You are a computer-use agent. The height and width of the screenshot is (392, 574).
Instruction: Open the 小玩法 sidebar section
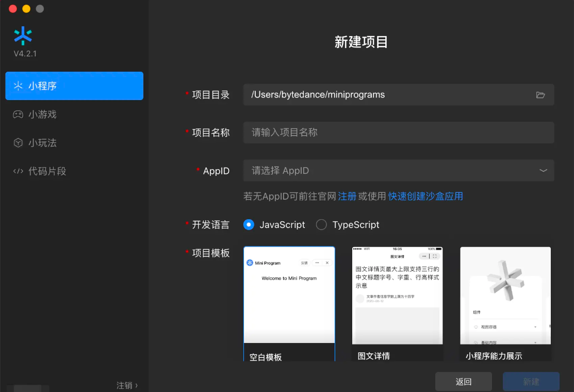click(74, 143)
